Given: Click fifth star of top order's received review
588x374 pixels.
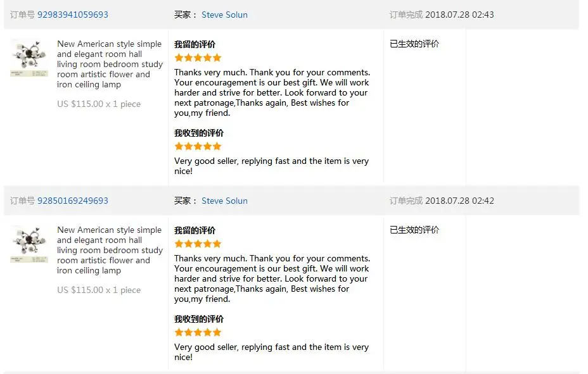Looking at the screenshot, I should point(217,146).
